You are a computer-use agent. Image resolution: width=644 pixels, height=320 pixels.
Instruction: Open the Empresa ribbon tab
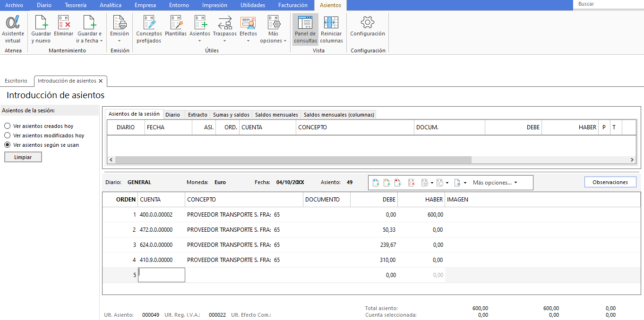145,5
